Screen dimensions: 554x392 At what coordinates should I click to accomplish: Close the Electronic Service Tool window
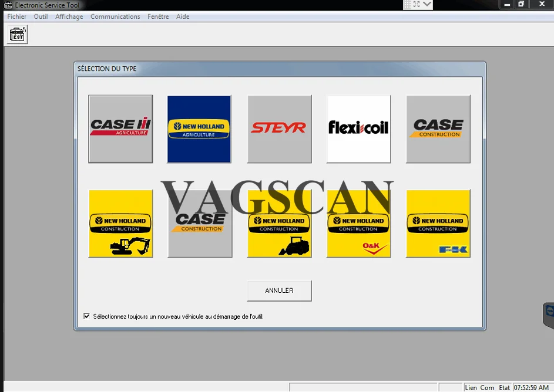coord(542,4)
